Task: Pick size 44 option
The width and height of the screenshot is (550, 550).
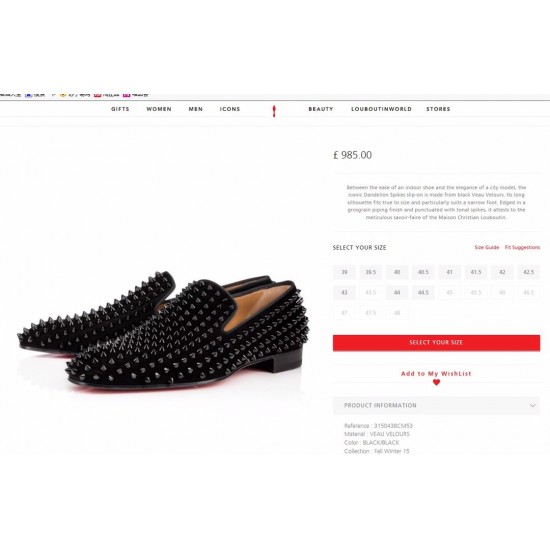Action: coord(397,293)
